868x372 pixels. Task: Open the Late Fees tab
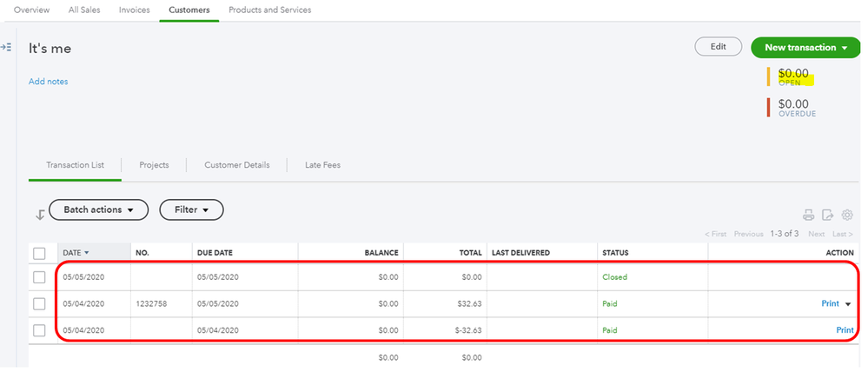pos(322,165)
